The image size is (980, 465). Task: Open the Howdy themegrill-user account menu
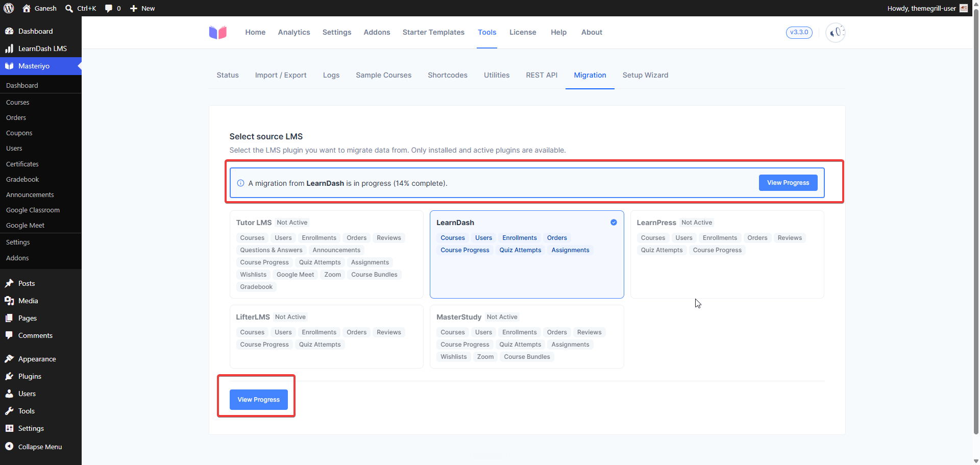click(x=927, y=8)
